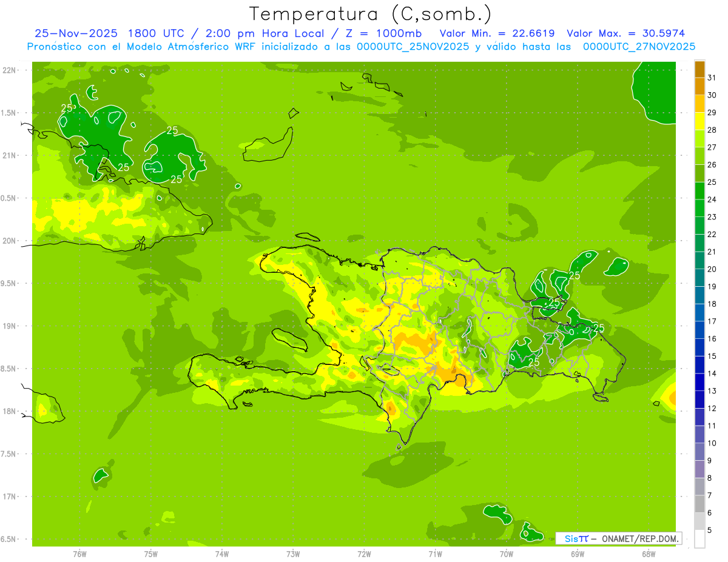Image resolution: width=728 pixels, height=562 pixels.
Task: Pick the green legend swatch between 24 and 25
Action: coord(699,191)
